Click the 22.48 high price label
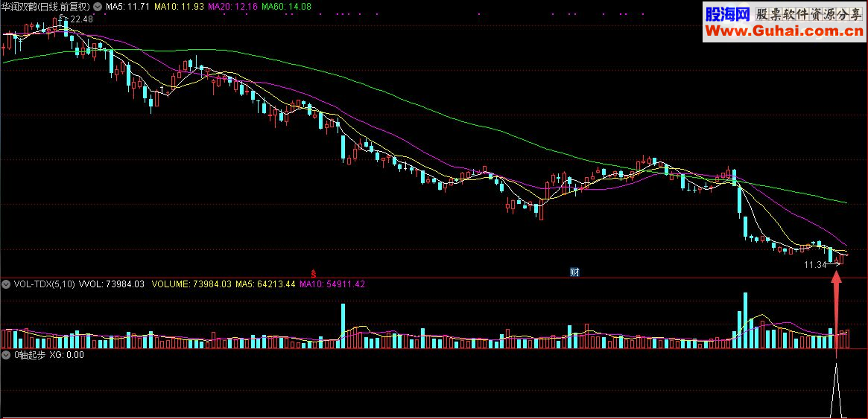 (x=82, y=19)
